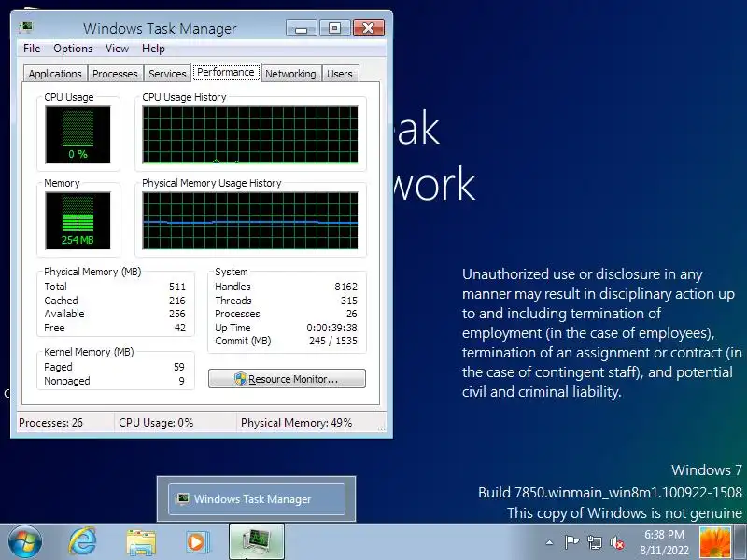Click status bar text CPU Usage: 0%

coord(156,423)
